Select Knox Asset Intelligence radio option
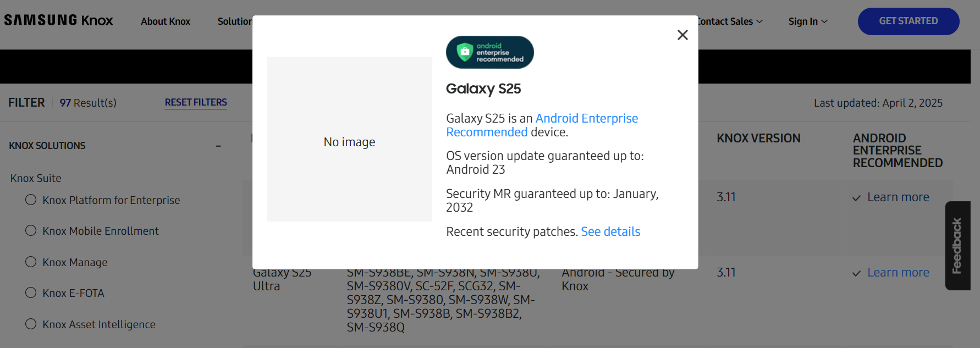The image size is (980, 348). point(31,324)
